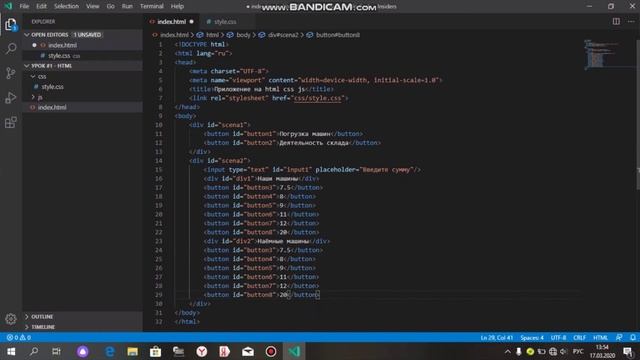Open the Extensions view
640x360 pixels.
click(x=11, y=122)
